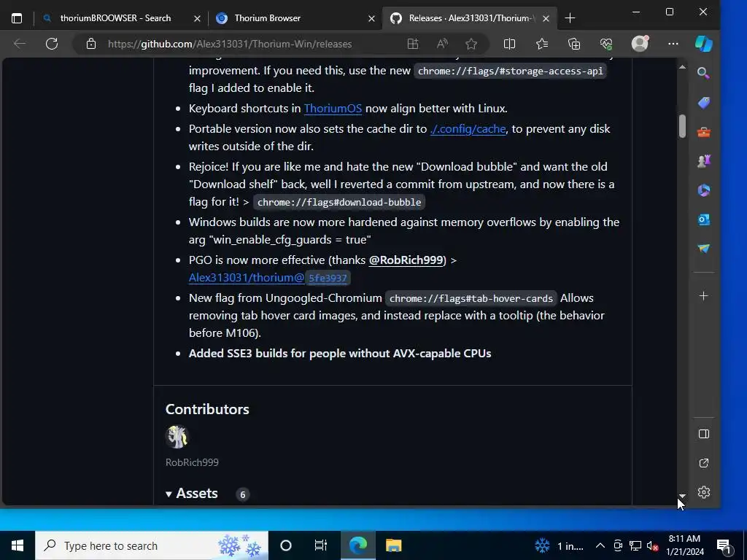Open the taskbar clock and date
The width and height of the screenshot is (747, 560).
tap(684, 545)
